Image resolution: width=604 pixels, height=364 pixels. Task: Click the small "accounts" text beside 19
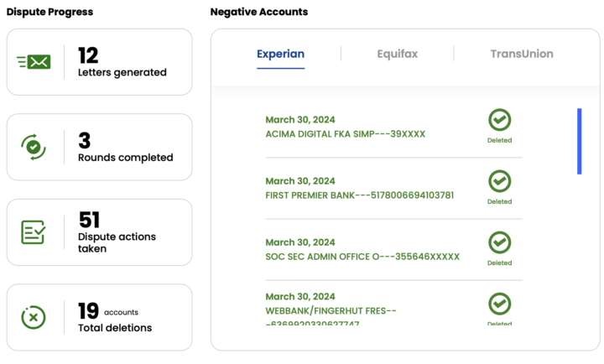coord(121,312)
